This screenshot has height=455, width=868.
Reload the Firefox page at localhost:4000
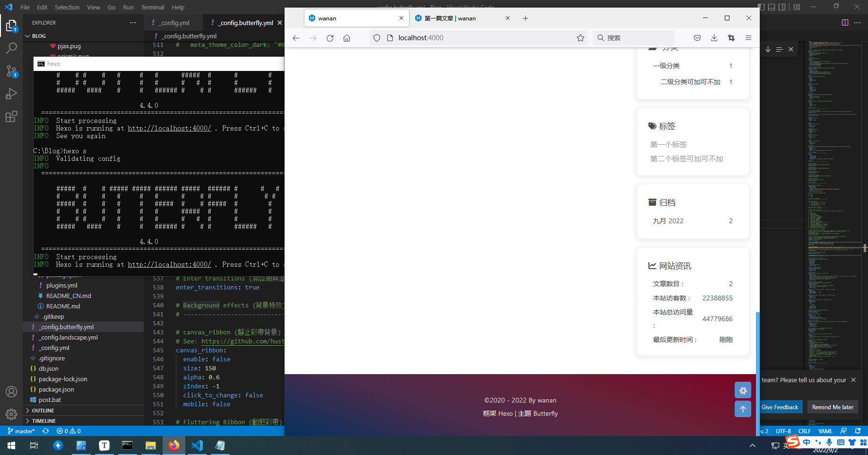pyautogui.click(x=330, y=38)
